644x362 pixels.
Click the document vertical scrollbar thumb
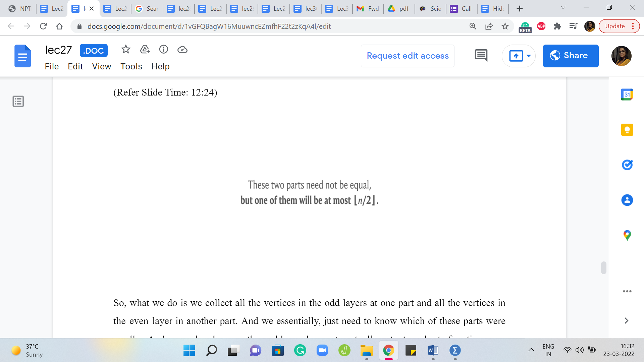point(603,268)
